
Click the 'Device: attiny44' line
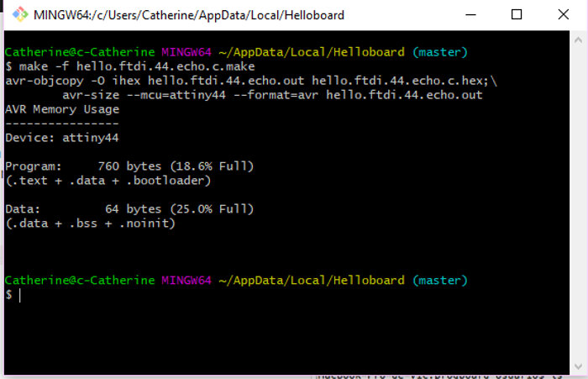pyautogui.click(x=62, y=138)
